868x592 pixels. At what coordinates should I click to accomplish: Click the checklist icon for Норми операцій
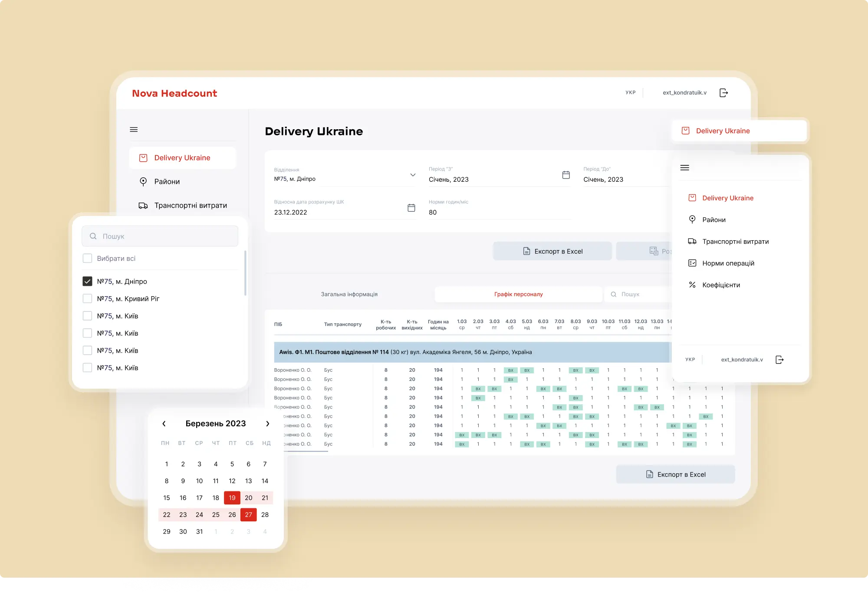[692, 263]
